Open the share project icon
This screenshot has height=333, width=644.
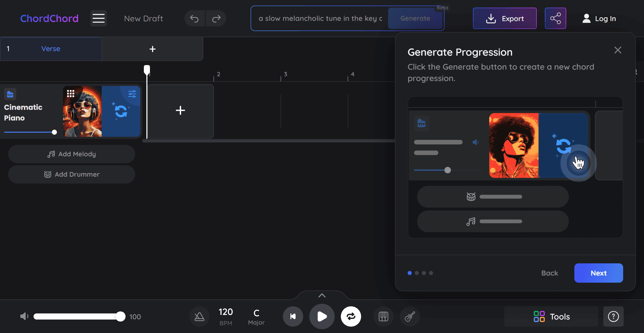coord(555,18)
